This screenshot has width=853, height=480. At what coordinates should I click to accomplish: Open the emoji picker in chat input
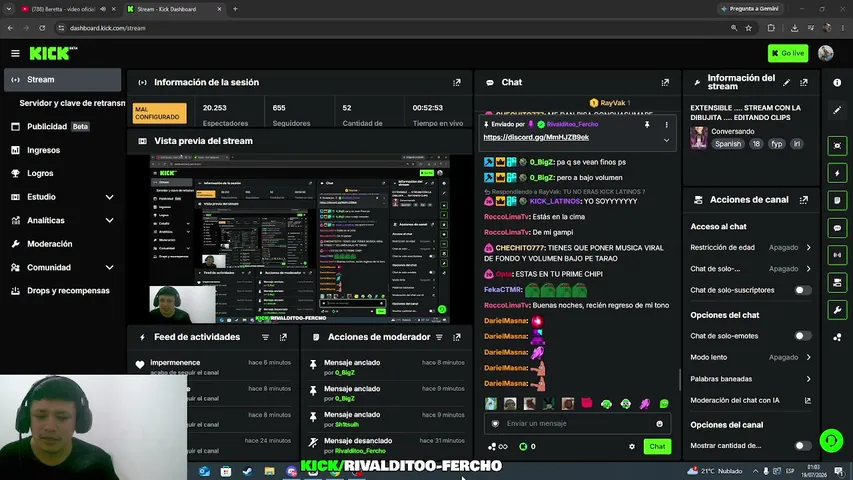click(659, 423)
